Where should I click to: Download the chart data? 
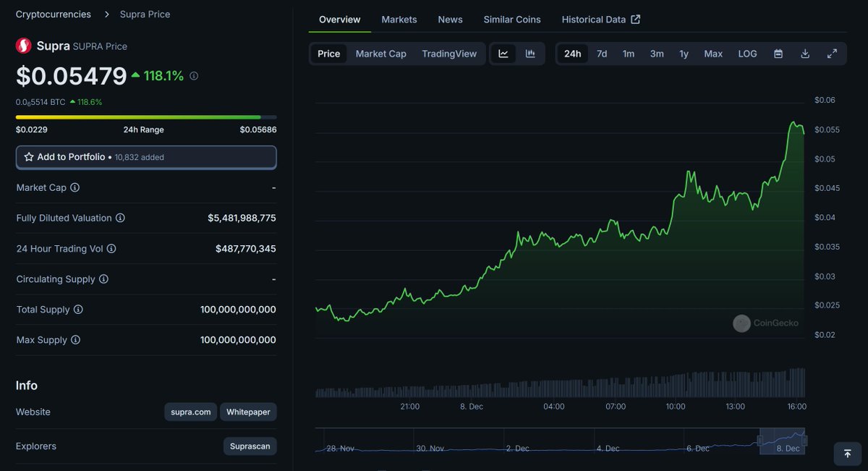tap(805, 54)
